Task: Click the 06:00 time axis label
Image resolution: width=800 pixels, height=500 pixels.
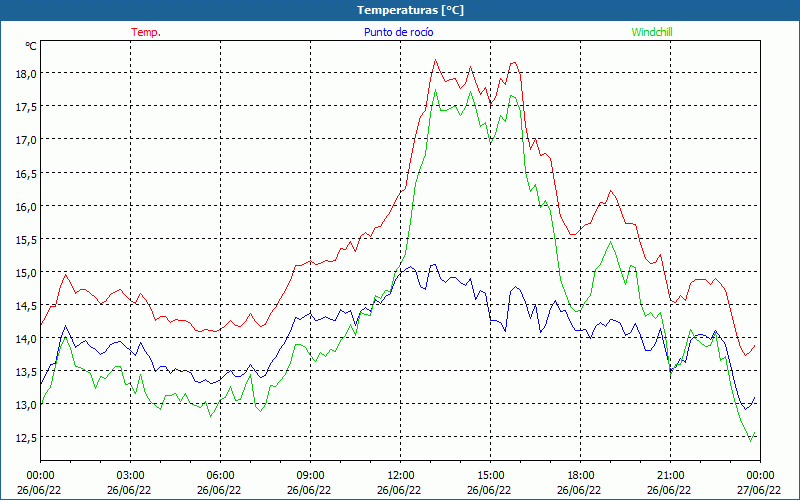Action: [x=220, y=475]
